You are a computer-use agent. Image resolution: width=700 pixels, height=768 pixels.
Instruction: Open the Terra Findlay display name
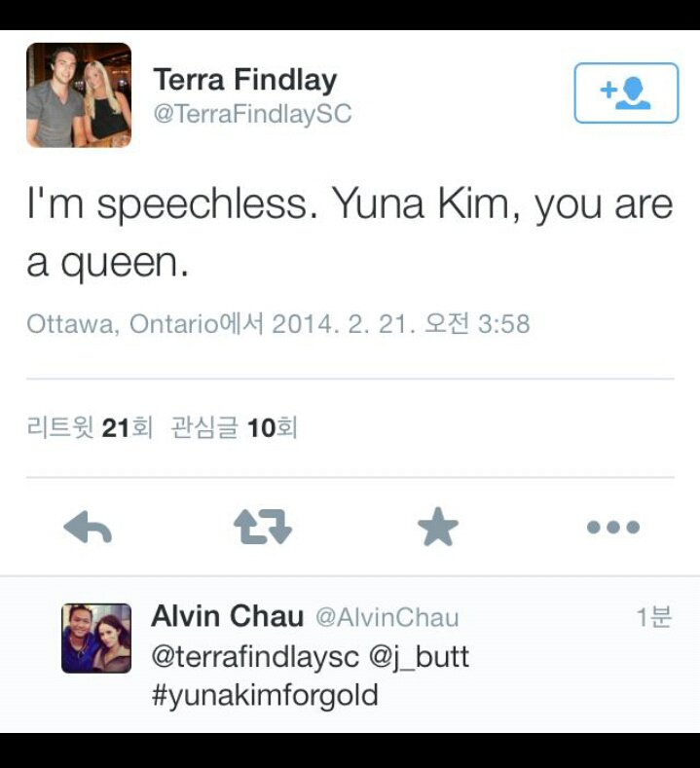[245, 80]
